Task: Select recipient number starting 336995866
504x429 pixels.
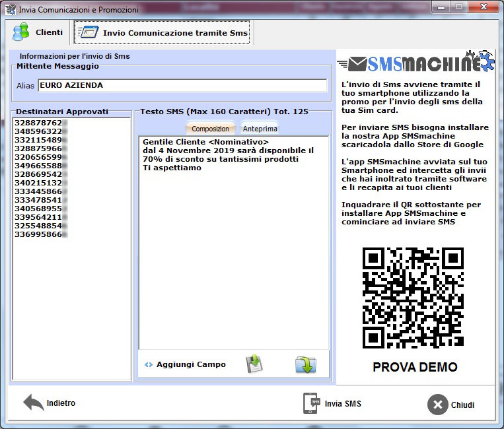Action: pos(41,234)
